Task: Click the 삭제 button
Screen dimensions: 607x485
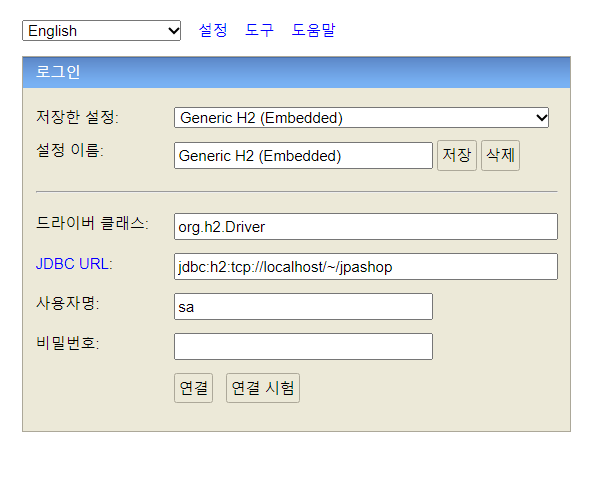Action: tap(501, 156)
